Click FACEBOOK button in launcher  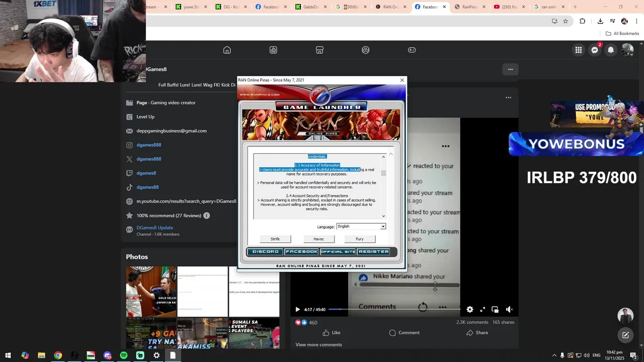click(x=301, y=251)
